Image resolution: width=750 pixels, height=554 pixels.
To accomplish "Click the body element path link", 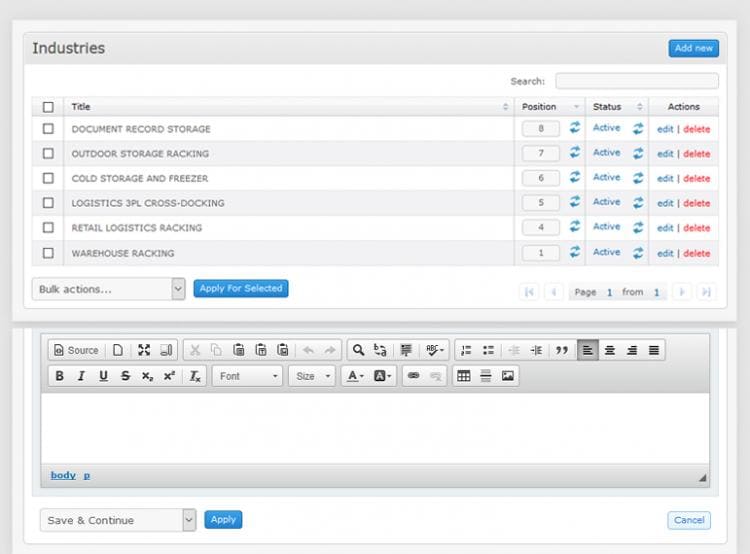I will [63, 475].
